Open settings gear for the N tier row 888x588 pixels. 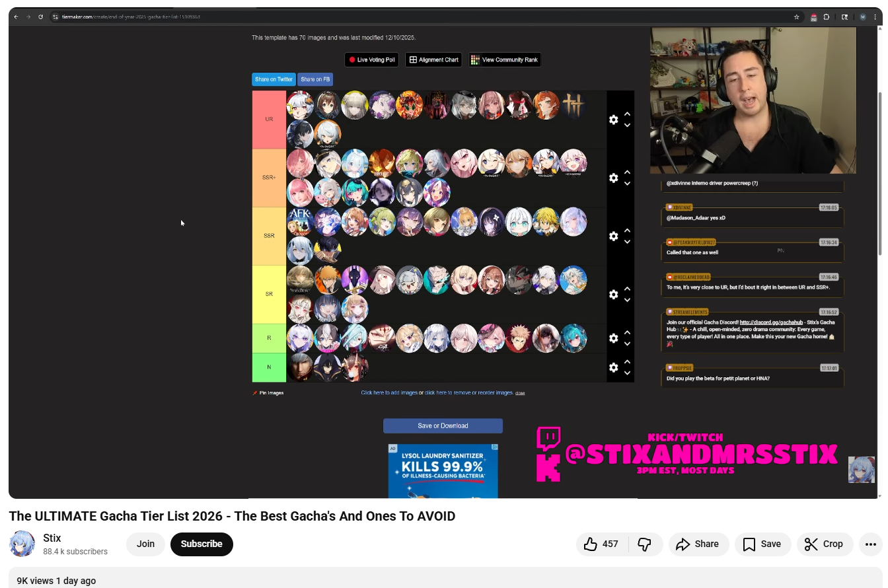pos(613,367)
